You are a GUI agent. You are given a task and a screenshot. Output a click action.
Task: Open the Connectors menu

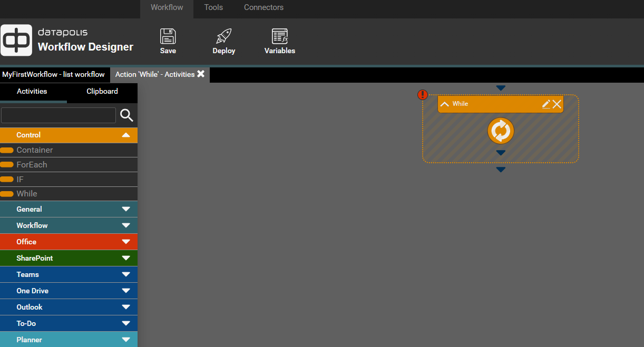264,7
